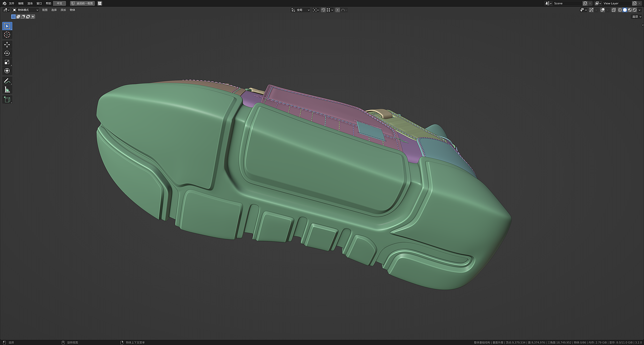The width and height of the screenshot is (644, 345).
Task: Open the 选项 options dropdown
Action: tap(636, 17)
